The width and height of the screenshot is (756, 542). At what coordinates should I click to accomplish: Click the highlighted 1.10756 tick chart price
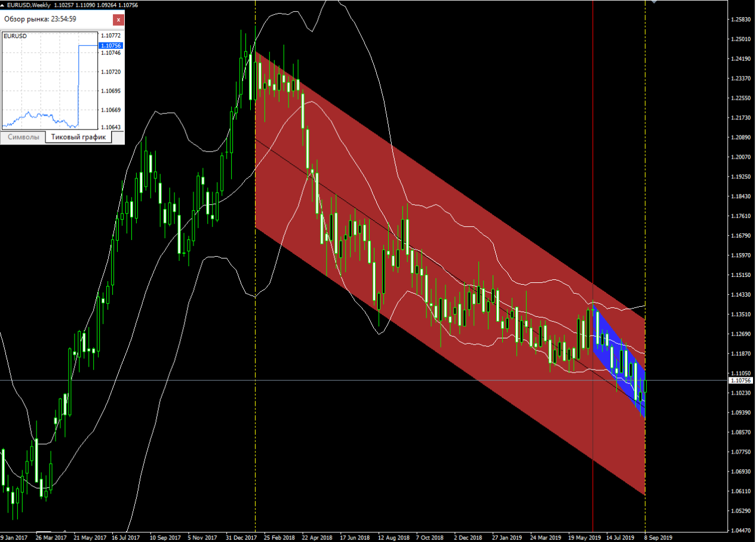111,45
